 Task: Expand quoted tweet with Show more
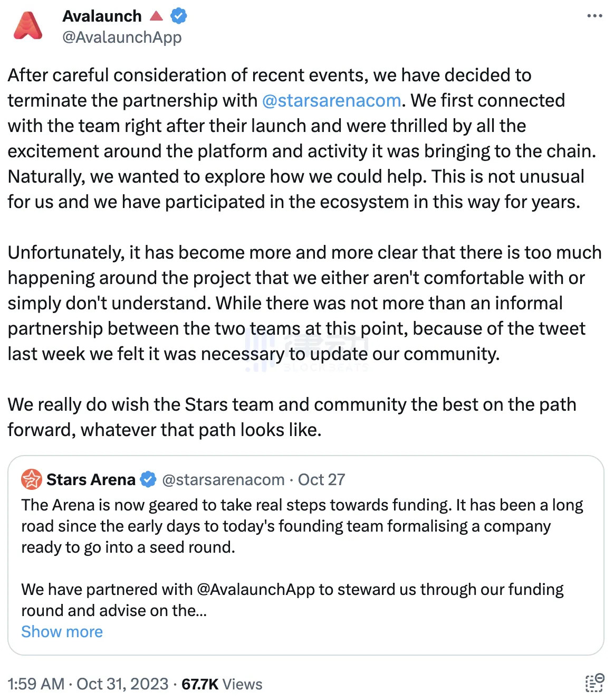click(x=62, y=631)
